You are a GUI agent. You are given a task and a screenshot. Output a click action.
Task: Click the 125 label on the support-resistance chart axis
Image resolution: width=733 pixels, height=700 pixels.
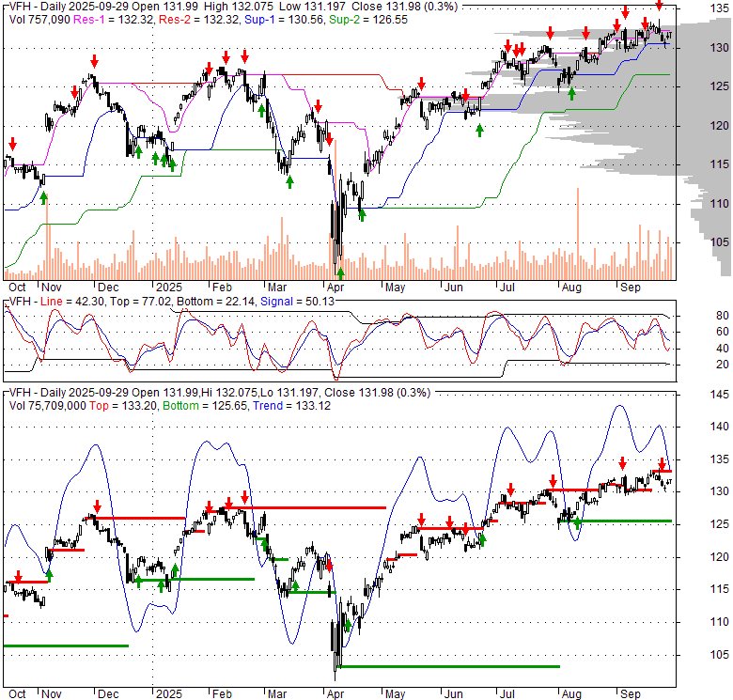click(720, 86)
